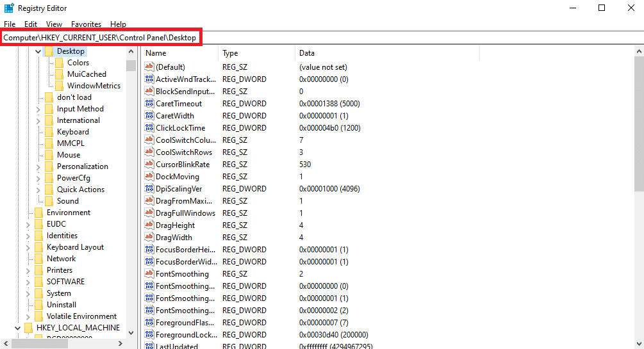Click the CaretTimeout DWORD icon
644x349 pixels.
pyautogui.click(x=149, y=104)
